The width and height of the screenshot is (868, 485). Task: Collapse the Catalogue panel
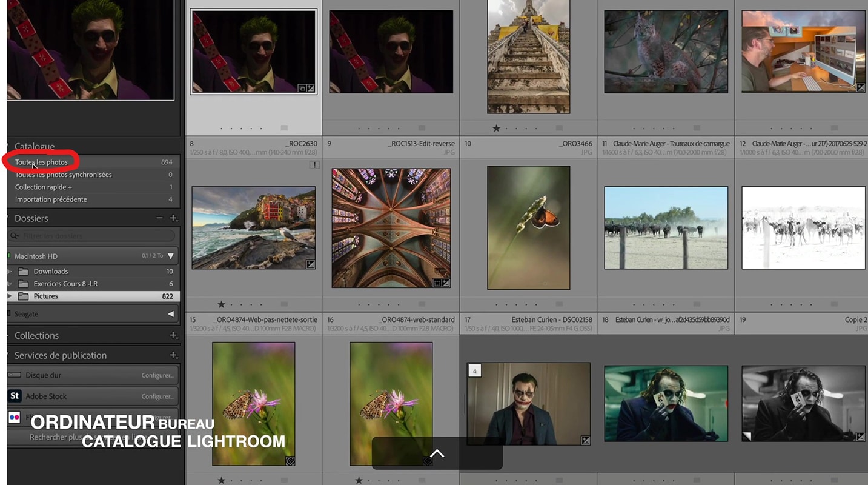[x=8, y=146]
